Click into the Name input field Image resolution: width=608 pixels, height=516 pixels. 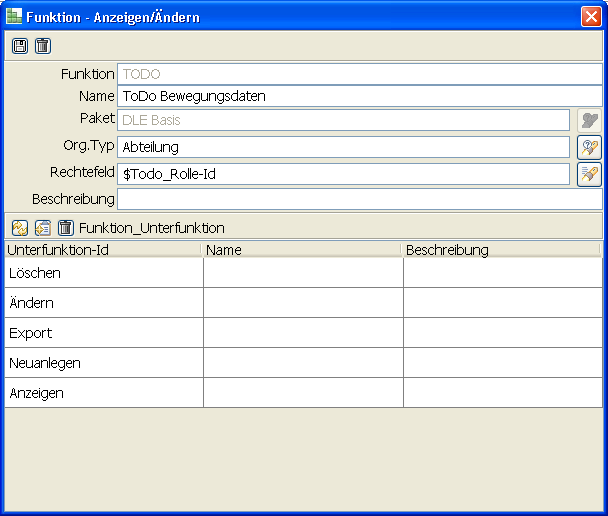[345, 96]
